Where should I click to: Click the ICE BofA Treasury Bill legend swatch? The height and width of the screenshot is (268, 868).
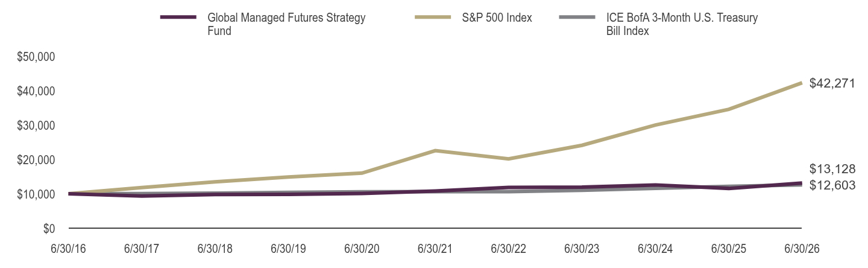point(577,18)
